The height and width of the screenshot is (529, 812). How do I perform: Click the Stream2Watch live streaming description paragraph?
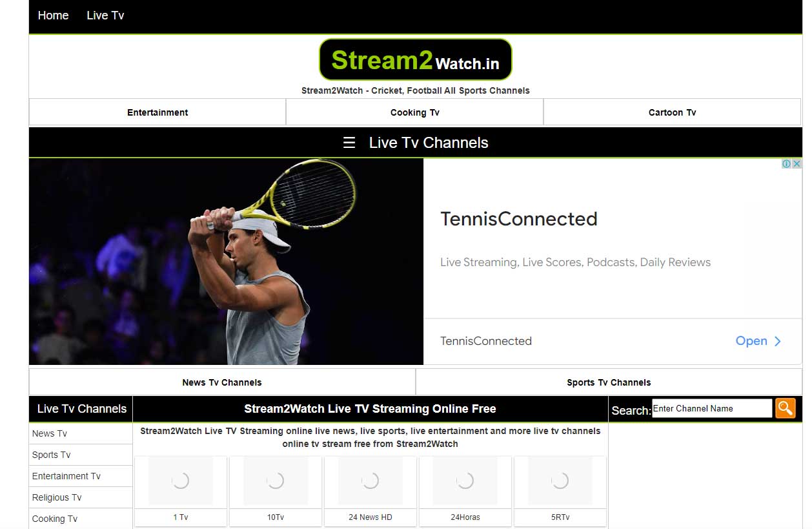(370, 437)
